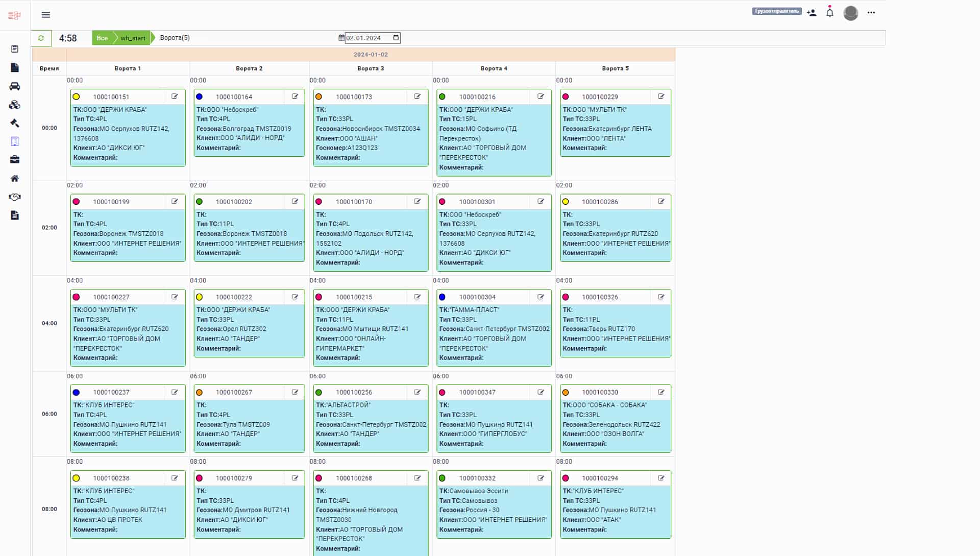The width and height of the screenshot is (980, 556).
Task: Open the date picker calendar button
Action: [396, 38]
